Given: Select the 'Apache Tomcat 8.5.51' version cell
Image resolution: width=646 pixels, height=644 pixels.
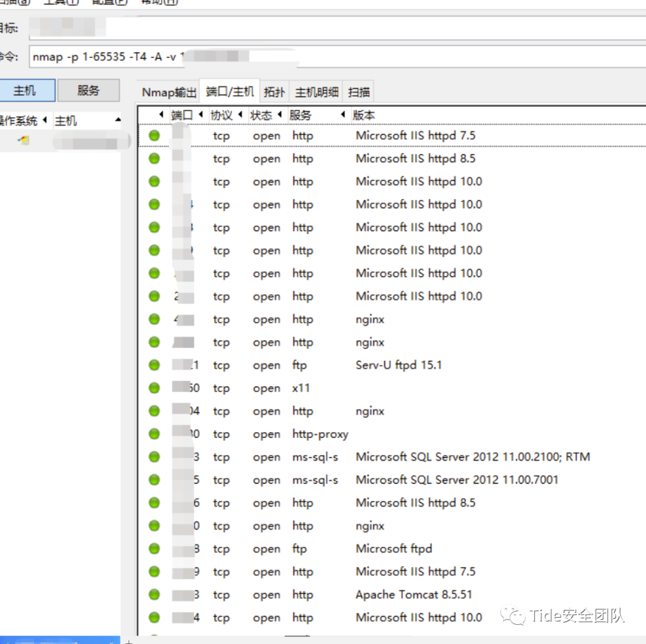Looking at the screenshot, I should pyautogui.click(x=414, y=594).
